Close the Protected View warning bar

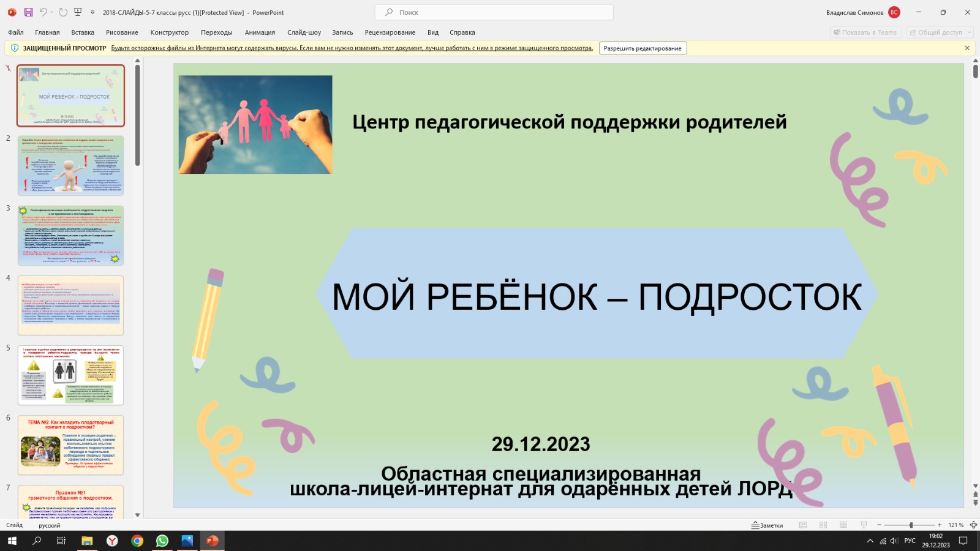pyautogui.click(x=967, y=48)
